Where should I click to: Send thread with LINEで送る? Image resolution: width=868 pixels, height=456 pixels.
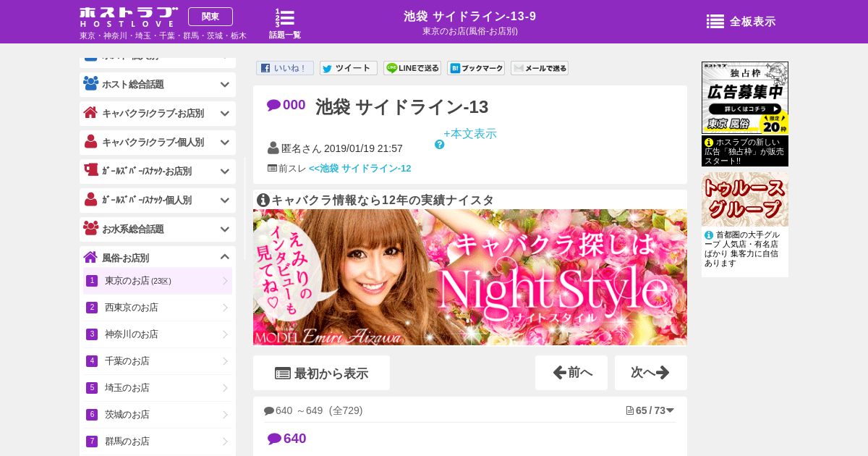412,68
